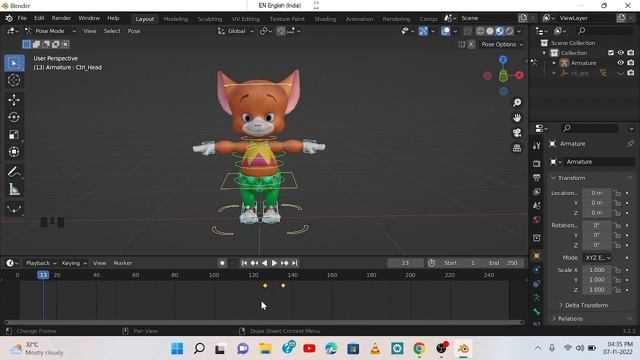Toggle X-ray display mode
The height and width of the screenshot is (360, 640).
click(x=468, y=31)
